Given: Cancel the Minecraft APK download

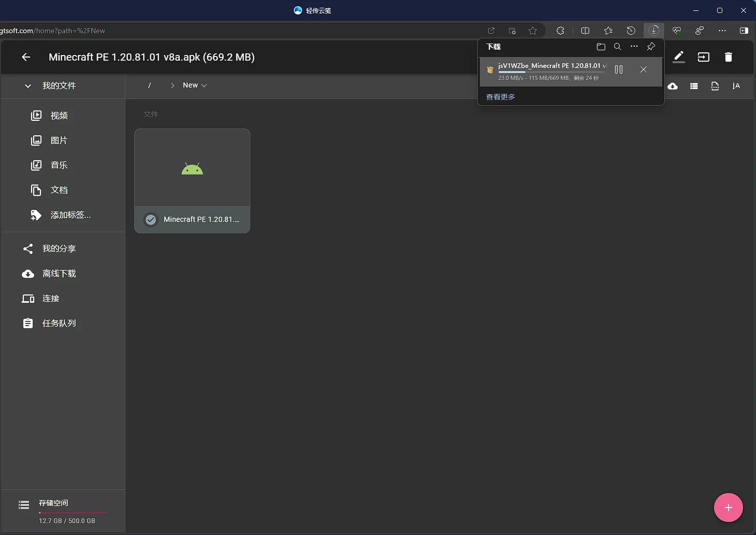Looking at the screenshot, I should [x=644, y=69].
